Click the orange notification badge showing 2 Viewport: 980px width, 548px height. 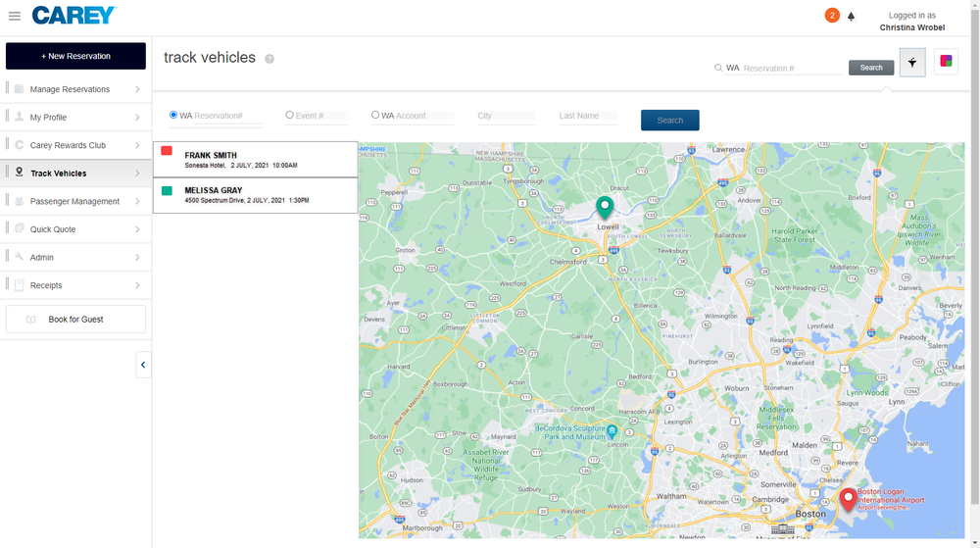(832, 16)
